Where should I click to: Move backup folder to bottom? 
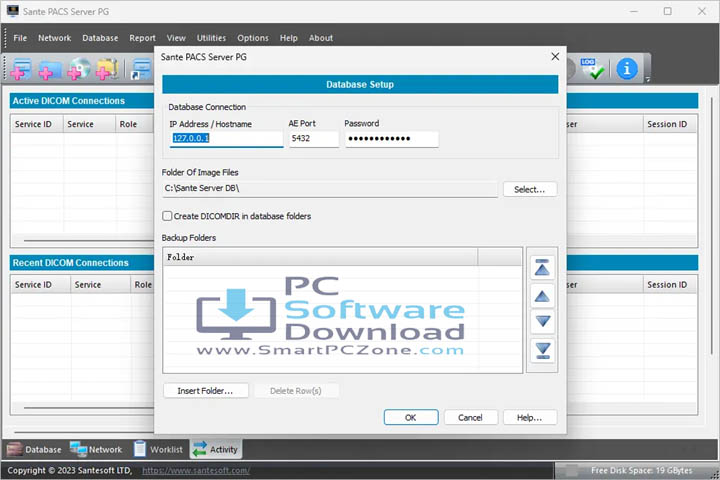[542, 350]
